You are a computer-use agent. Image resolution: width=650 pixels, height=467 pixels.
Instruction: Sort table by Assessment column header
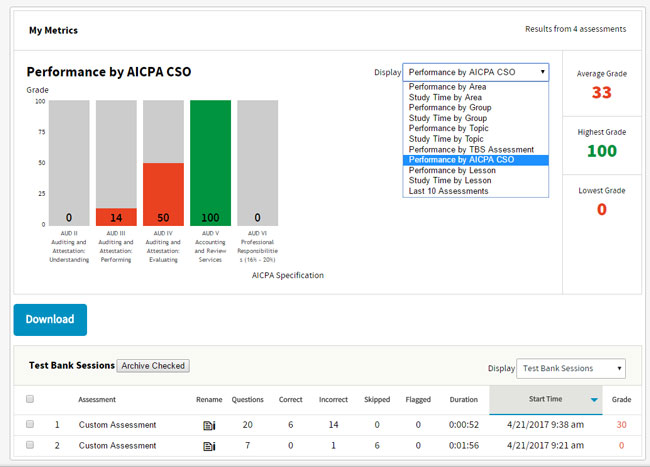[97, 399]
